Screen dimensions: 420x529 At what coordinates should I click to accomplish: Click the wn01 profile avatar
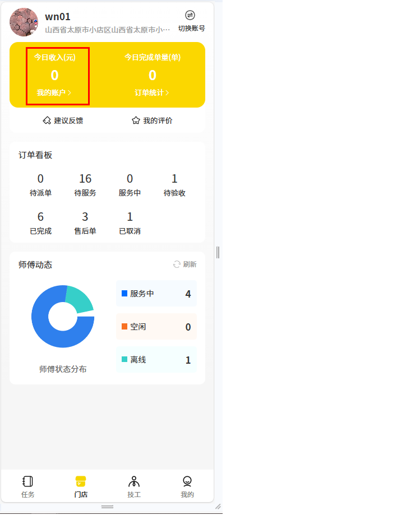(x=24, y=22)
